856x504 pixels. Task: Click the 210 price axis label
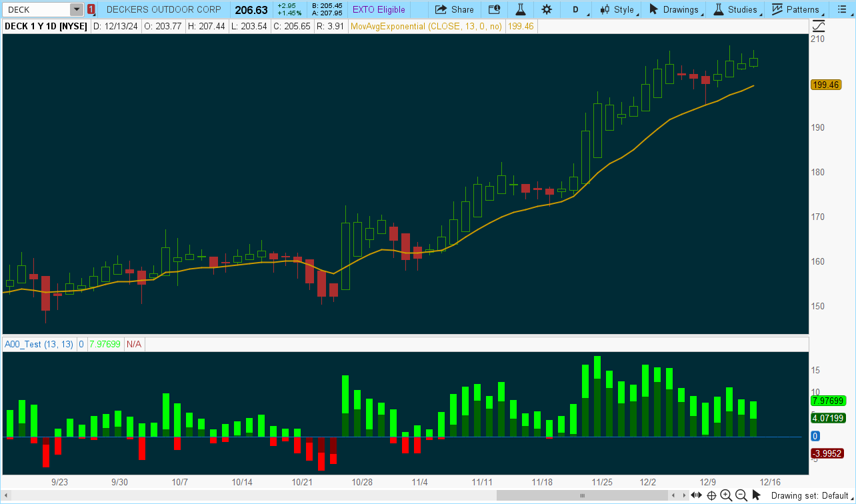tap(817, 39)
